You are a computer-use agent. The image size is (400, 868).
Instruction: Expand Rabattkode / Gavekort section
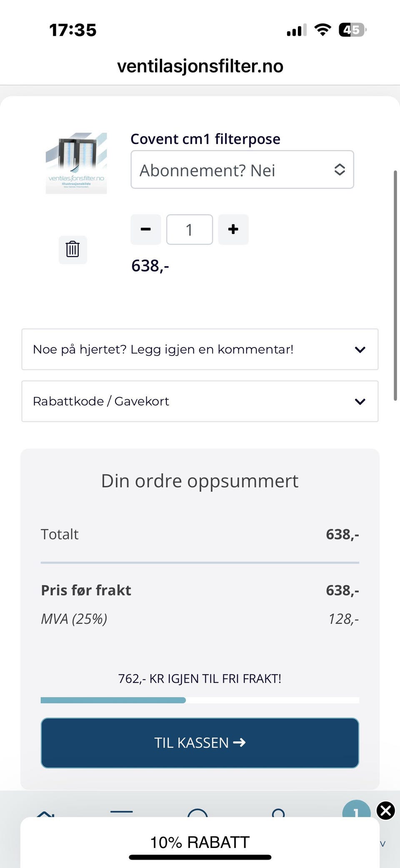tap(200, 401)
